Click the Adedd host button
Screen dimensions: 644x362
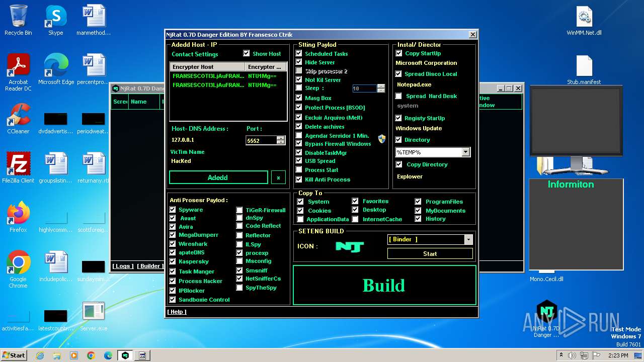click(x=218, y=177)
